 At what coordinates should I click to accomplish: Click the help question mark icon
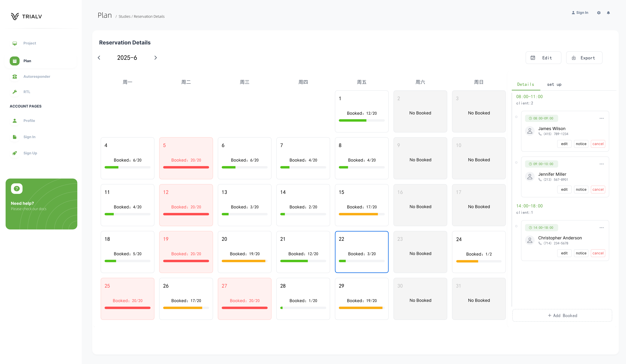(x=17, y=188)
